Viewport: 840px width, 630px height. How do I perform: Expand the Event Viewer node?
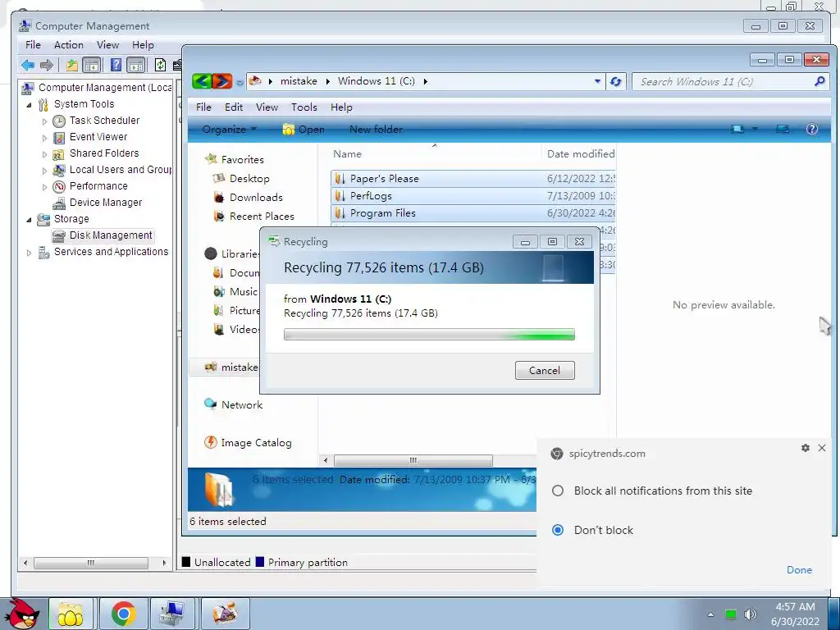(44, 138)
